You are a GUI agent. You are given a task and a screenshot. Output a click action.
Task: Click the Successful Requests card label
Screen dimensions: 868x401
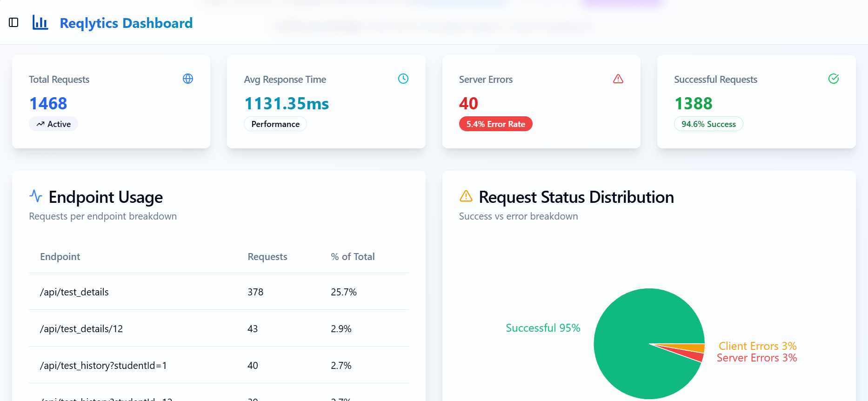pyautogui.click(x=715, y=80)
